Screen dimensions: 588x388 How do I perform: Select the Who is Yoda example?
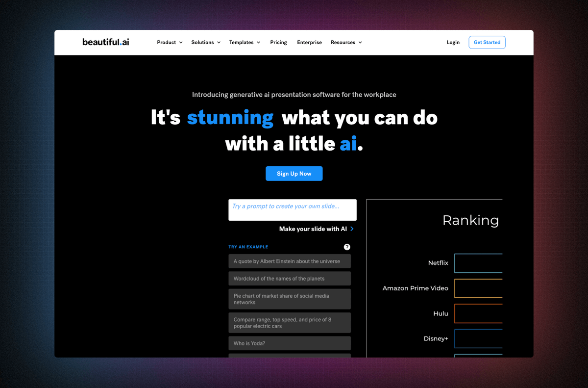[x=290, y=343]
